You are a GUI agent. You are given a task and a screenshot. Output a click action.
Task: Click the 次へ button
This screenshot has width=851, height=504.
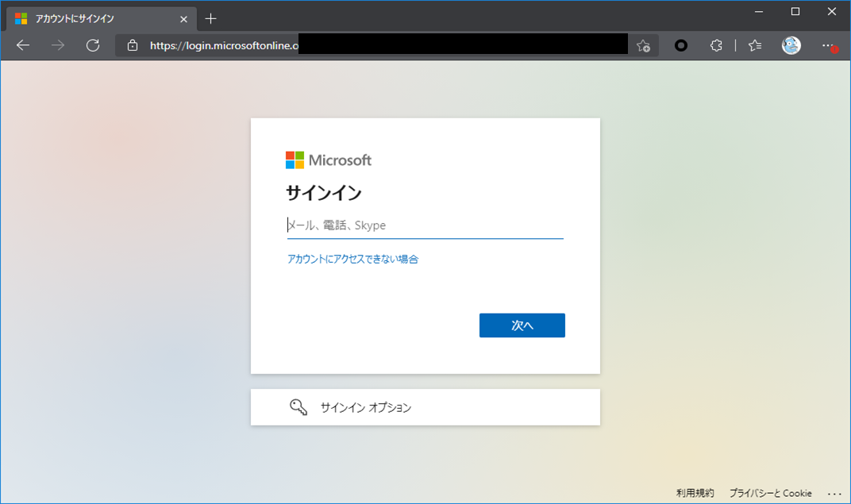pos(522,325)
